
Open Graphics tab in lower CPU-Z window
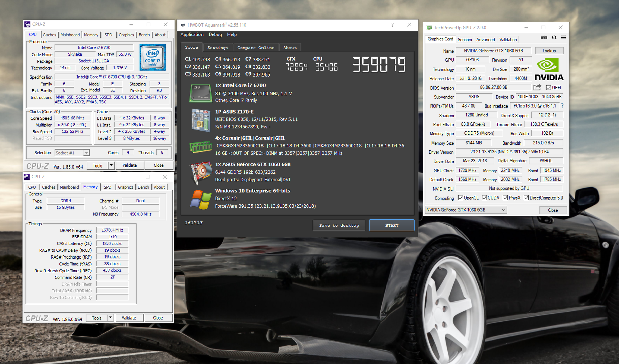pos(126,187)
